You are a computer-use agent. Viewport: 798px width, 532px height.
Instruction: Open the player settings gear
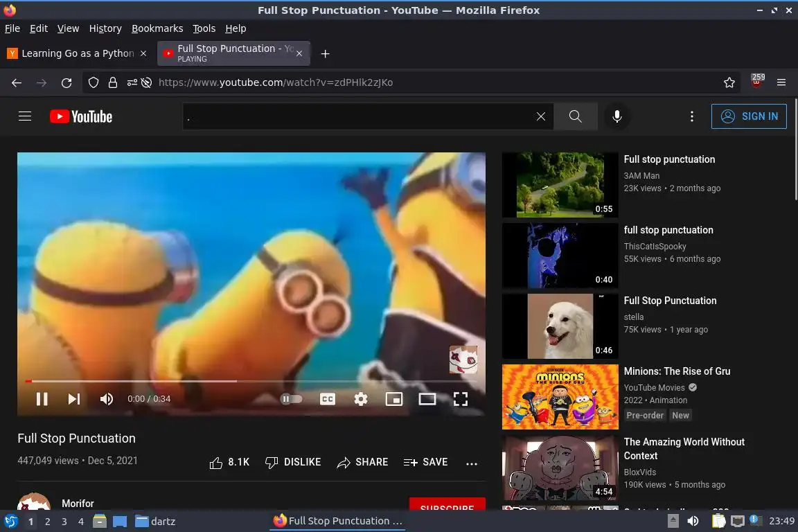(361, 399)
